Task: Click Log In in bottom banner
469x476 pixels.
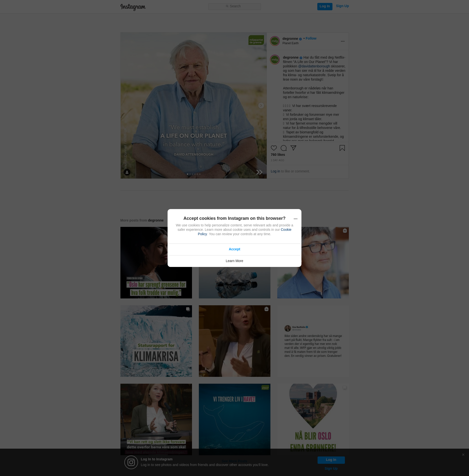Action: (x=331, y=460)
